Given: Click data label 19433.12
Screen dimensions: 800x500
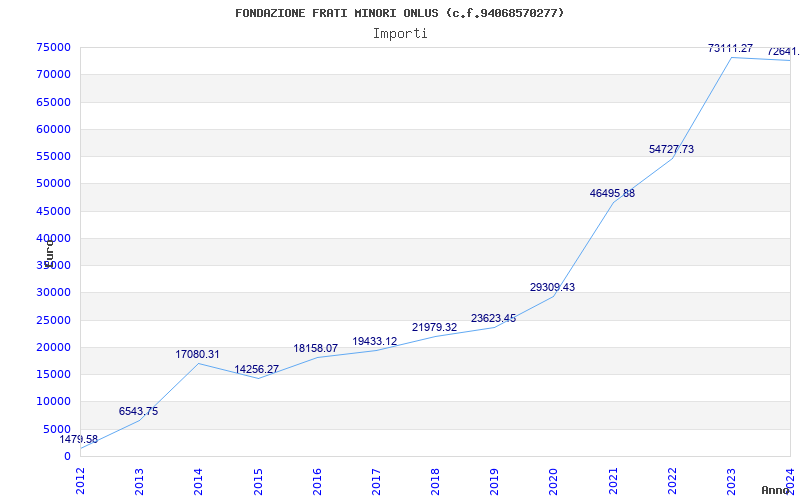Looking at the screenshot, I should tap(374, 341).
